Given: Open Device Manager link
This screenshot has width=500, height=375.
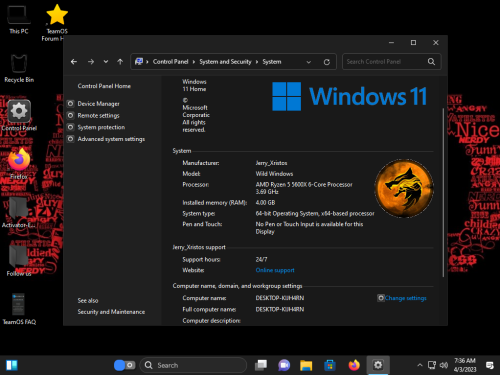Looking at the screenshot, I should pyautogui.click(x=98, y=104).
